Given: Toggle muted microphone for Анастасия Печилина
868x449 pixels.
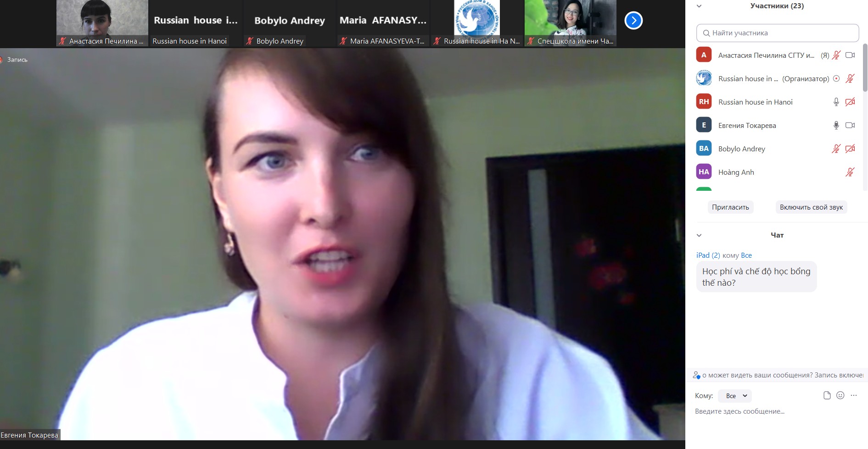Looking at the screenshot, I should point(836,55).
